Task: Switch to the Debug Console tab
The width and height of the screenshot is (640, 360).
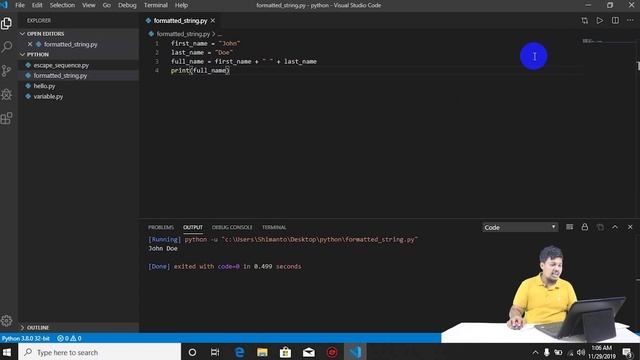Action: point(232,227)
